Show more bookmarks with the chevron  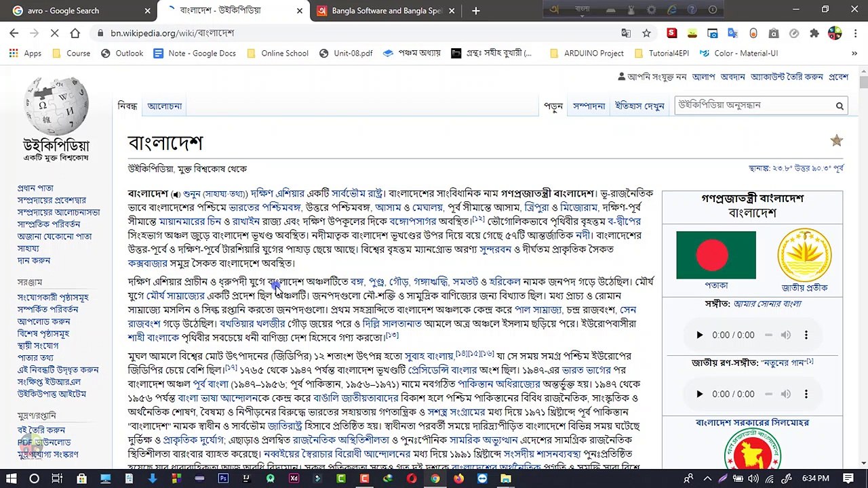tap(854, 53)
